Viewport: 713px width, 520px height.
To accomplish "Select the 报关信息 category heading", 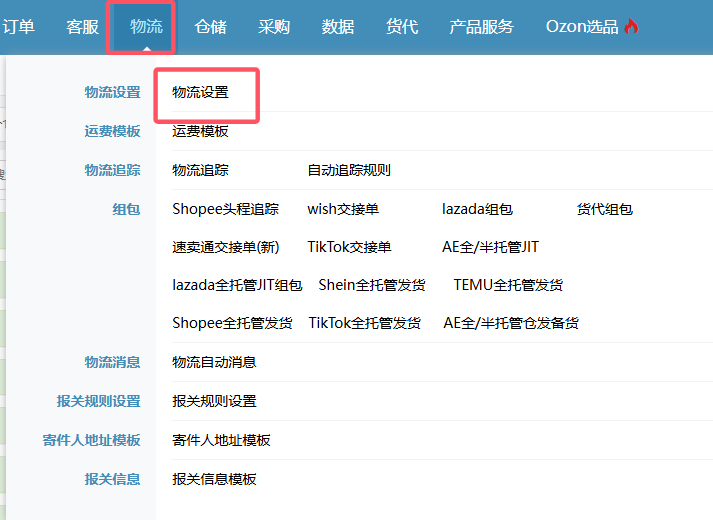I will tap(112, 479).
